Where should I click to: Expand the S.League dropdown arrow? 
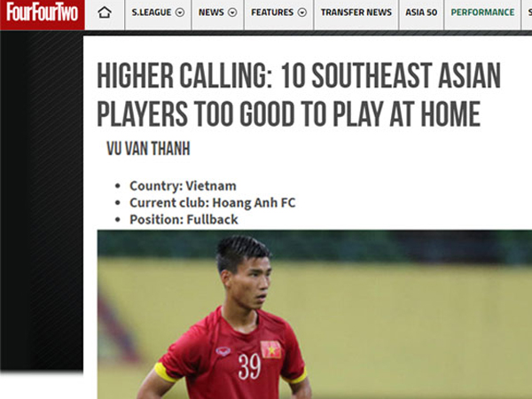[180, 12]
